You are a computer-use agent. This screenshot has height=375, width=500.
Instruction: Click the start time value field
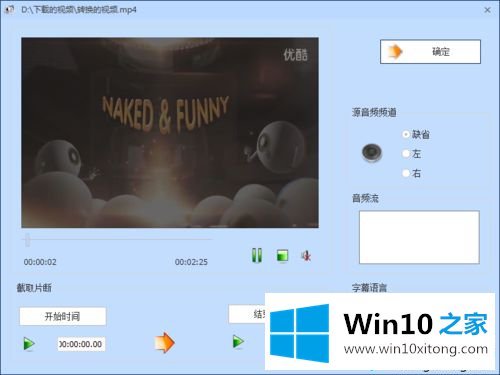pyautogui.click(x=81, y=344)
